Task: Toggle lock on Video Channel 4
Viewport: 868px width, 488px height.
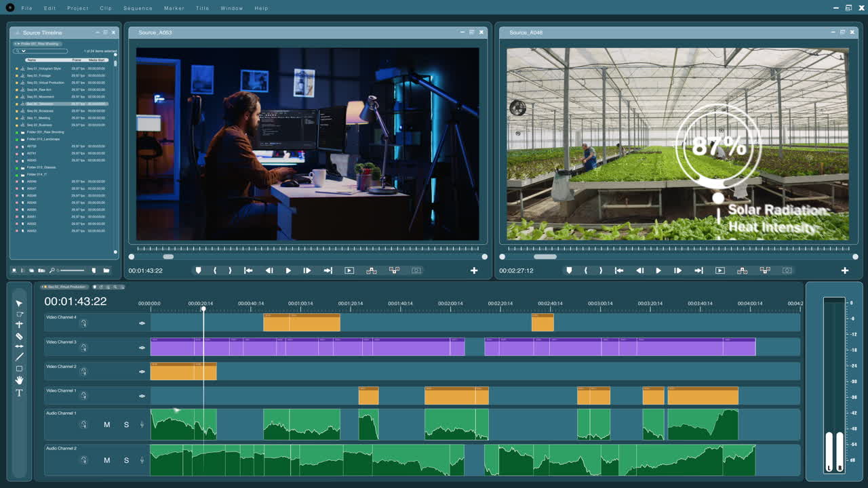Action: (x=83, y=323)
